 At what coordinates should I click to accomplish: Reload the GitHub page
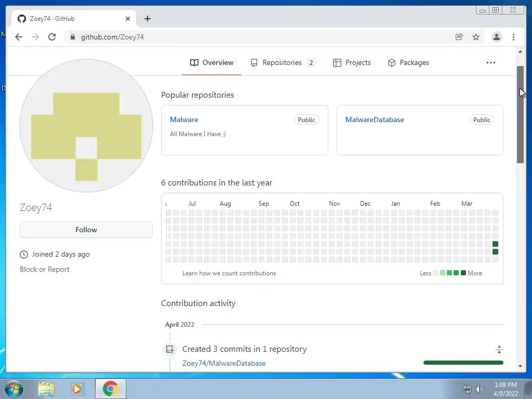click(x=52, y=37)
